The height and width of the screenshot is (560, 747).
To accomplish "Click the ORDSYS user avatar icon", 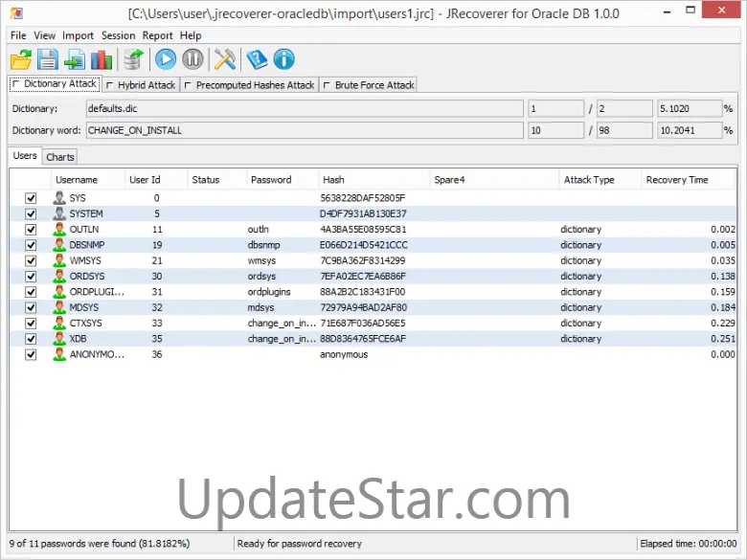I will pyautogui.click(x=59, y=277).
